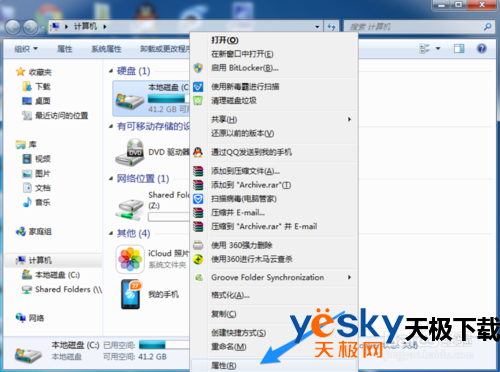This screenshot has width=500, height=372.
Task: Open the address bar history dropdown arrow
Action: [x=317, y=27]
